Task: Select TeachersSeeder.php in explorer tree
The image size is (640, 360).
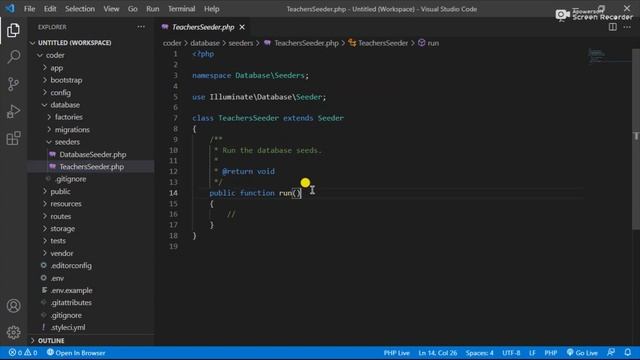Action: pyautogui.click(x=91, y=167)
